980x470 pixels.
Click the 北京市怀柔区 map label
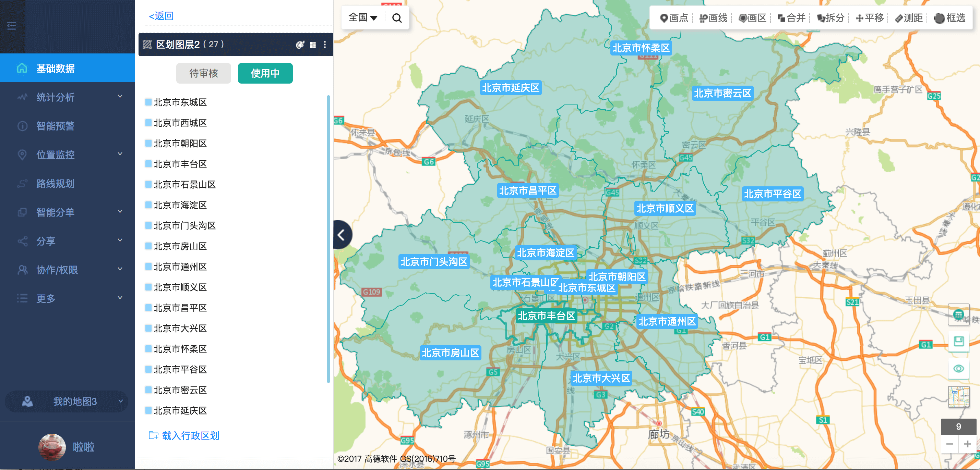[x=641, y=48]
